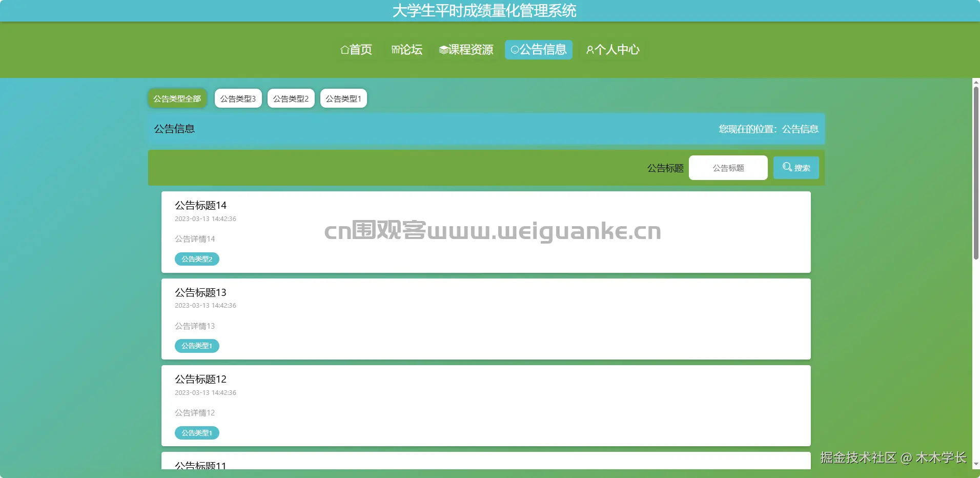Click the course resources icon beside 课程资源
Screen dimensions: 980x478
coord(443,50)
